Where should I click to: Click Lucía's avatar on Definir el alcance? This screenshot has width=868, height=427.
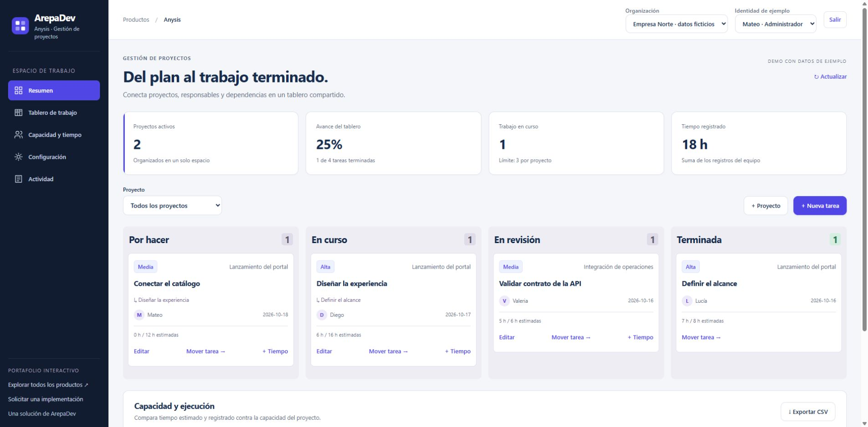pos(687,300)
